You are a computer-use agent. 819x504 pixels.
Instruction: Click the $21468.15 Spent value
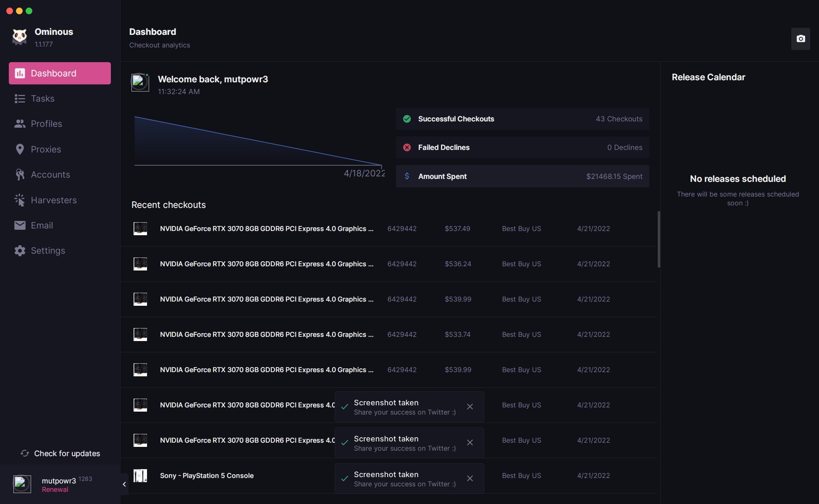[614, 176]
